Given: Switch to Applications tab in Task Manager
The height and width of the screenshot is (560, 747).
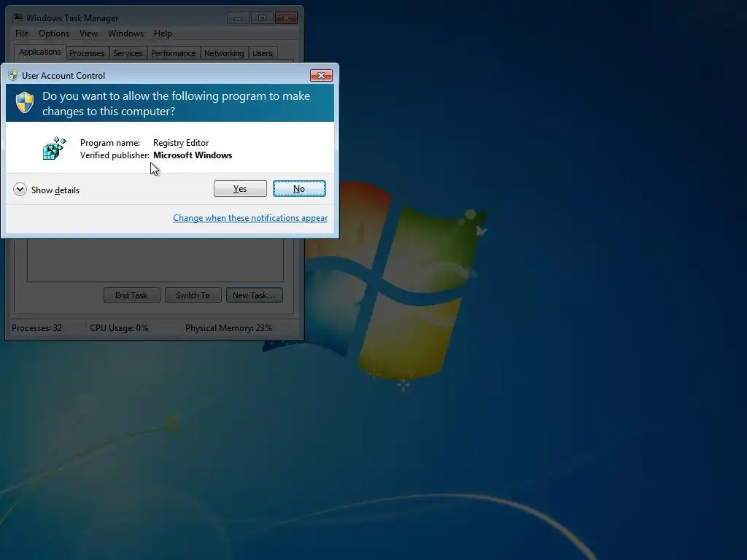Looking at the screenshot, I should [x=40, y=52].
